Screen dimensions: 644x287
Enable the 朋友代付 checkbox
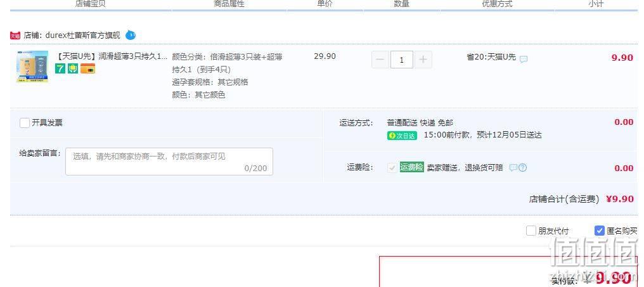point(531,231)
